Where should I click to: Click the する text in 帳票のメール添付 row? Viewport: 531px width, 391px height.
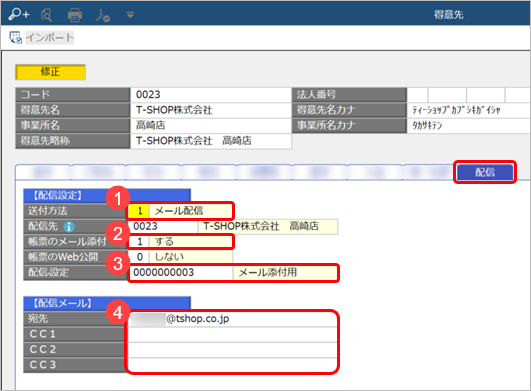click(x=164, y=242)
